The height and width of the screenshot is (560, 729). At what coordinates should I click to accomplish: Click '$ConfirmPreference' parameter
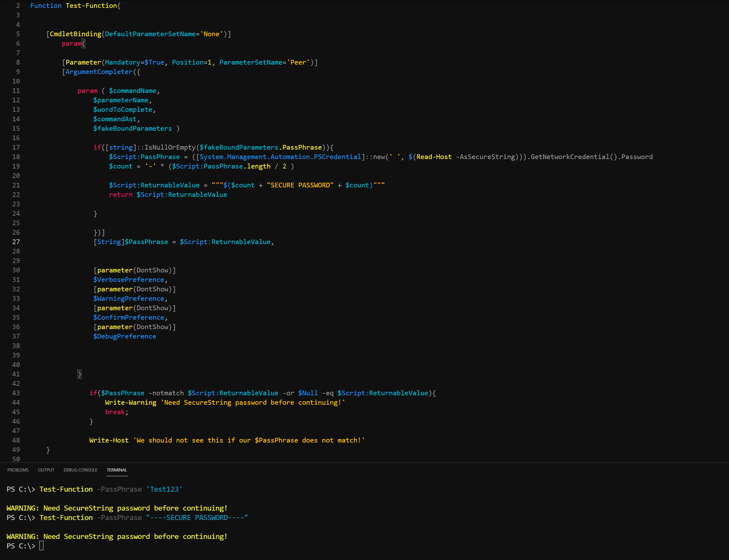(129, 317)
